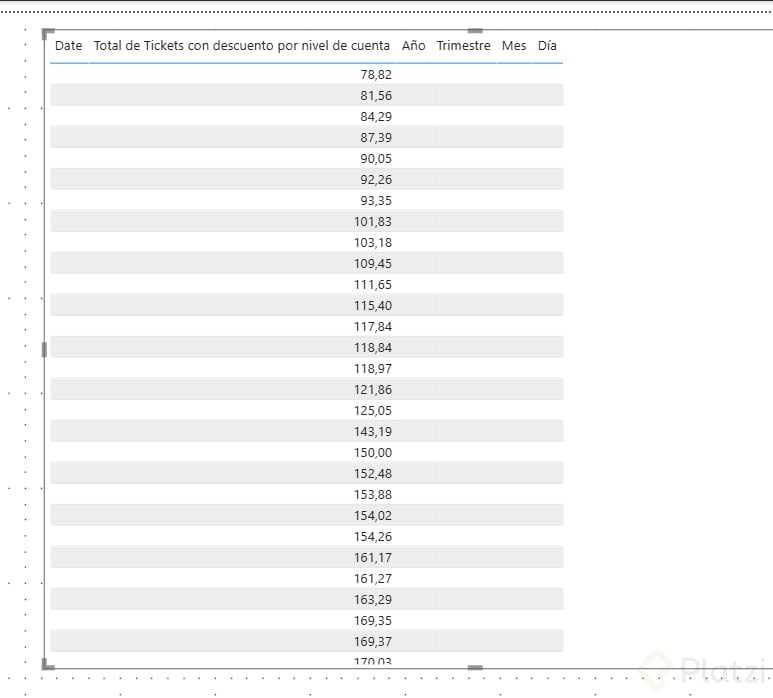
Task: Select the 163,29 table cell
Action: pos(373,599)
